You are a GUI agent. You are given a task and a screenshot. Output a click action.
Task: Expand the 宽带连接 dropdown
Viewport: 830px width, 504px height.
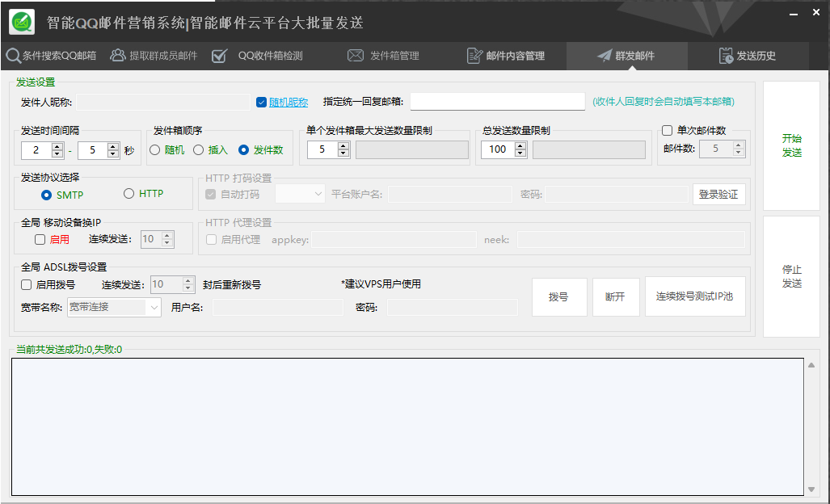154,307
